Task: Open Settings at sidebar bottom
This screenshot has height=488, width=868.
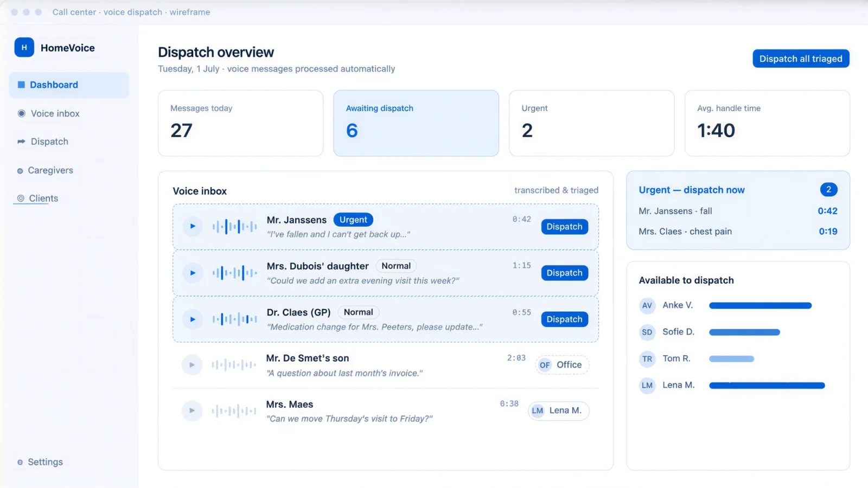Action: (x=45, y=462)
